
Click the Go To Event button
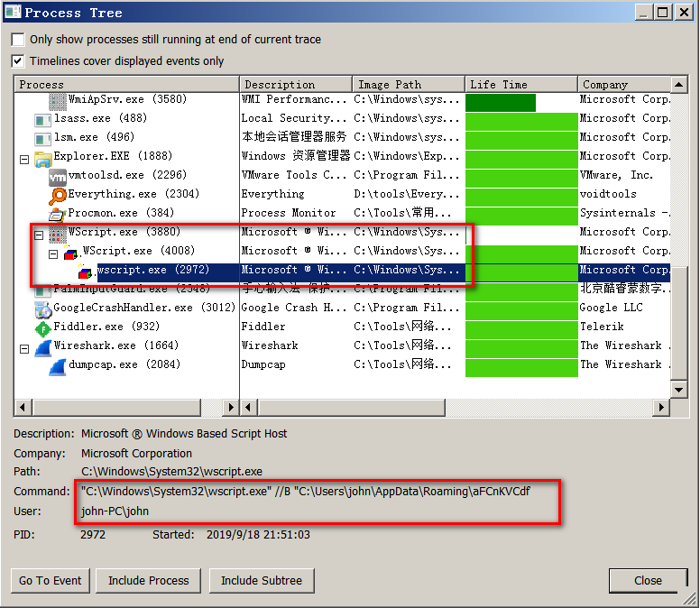pyautogui.click(x=51, y=580)
